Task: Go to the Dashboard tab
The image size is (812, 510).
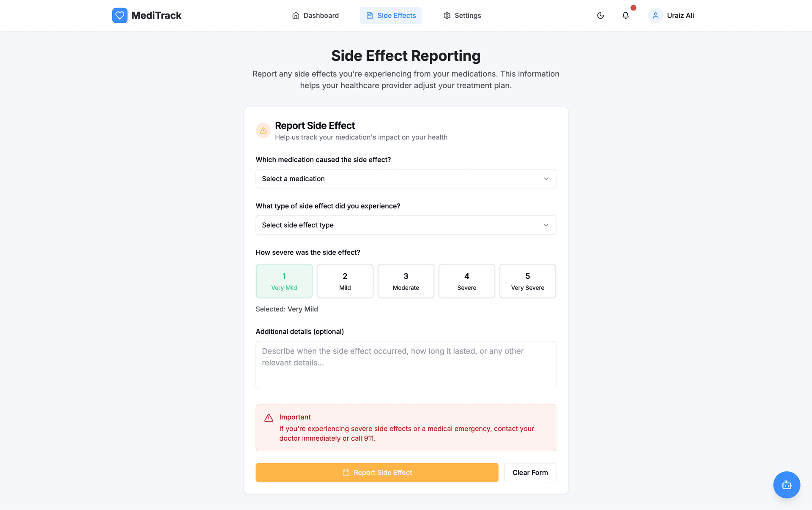Action: (x=315, y=16)
